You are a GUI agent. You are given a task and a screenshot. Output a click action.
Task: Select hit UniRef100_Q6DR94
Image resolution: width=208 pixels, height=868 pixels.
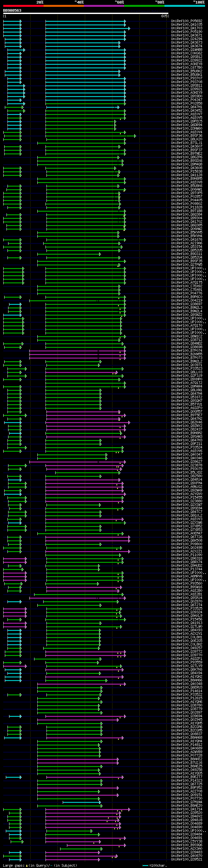coord(187,125)
